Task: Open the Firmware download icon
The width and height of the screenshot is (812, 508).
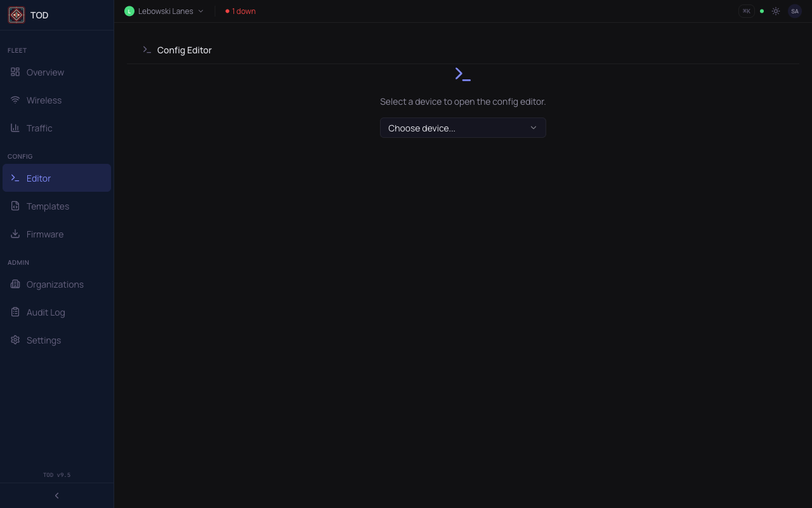Action: [x=15, y=234]
